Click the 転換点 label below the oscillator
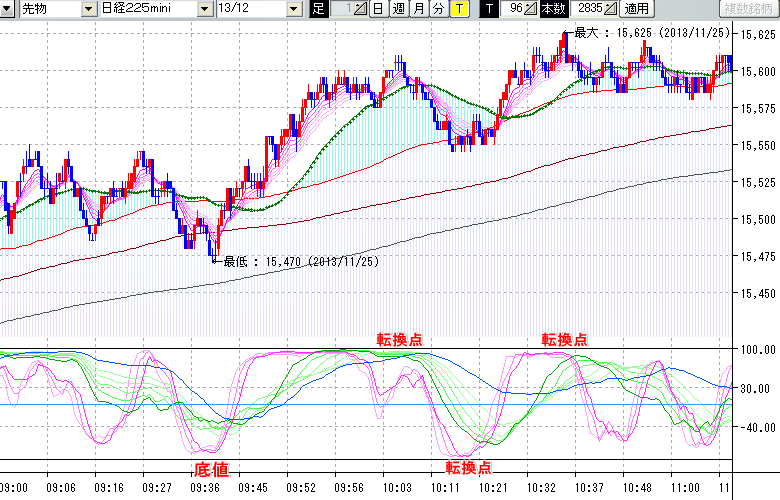Viewport: 780px width, 500px height. click(x=468, y=467)
